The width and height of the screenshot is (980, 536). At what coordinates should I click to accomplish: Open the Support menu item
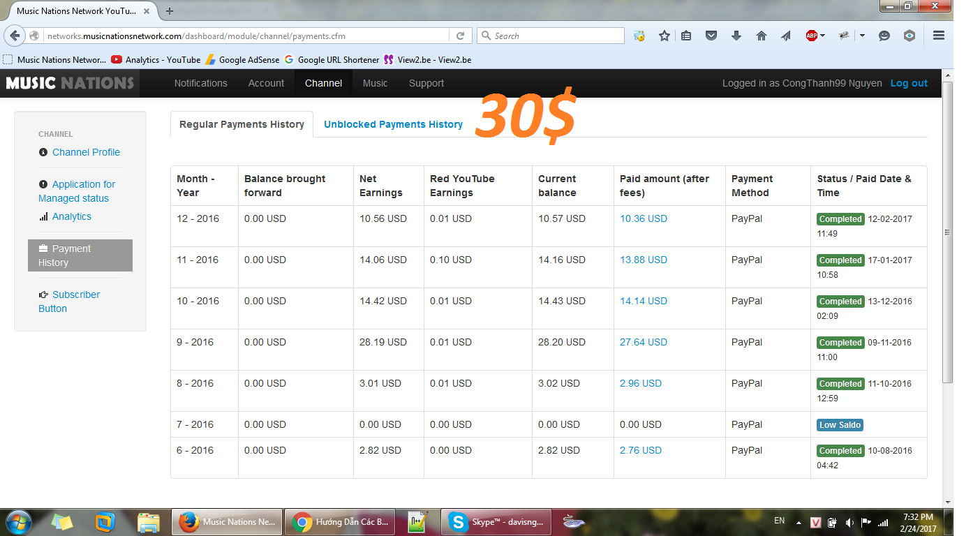426,83
